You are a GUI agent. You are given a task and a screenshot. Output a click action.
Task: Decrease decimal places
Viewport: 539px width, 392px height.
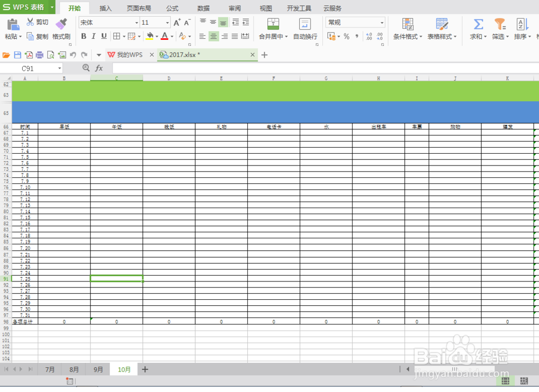380,37
